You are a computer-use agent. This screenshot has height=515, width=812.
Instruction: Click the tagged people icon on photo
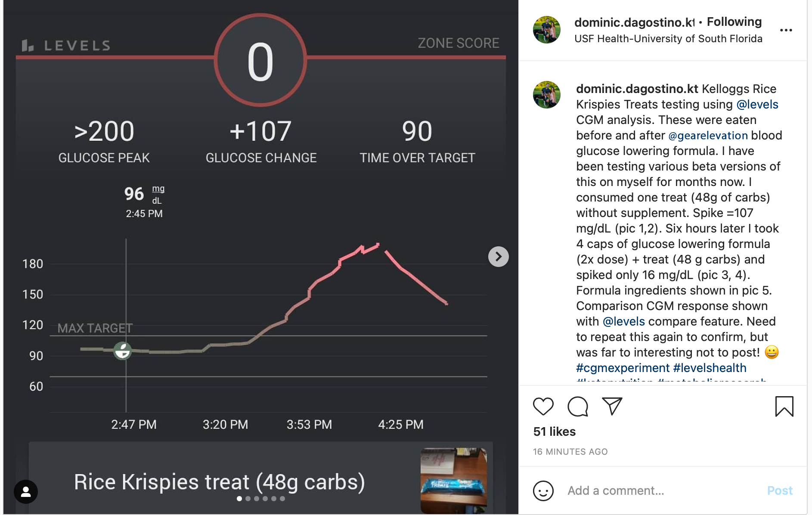point(26,491)
